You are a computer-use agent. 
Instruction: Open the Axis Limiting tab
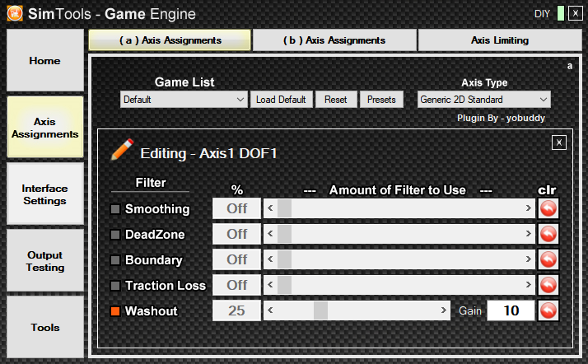point(500,40)
